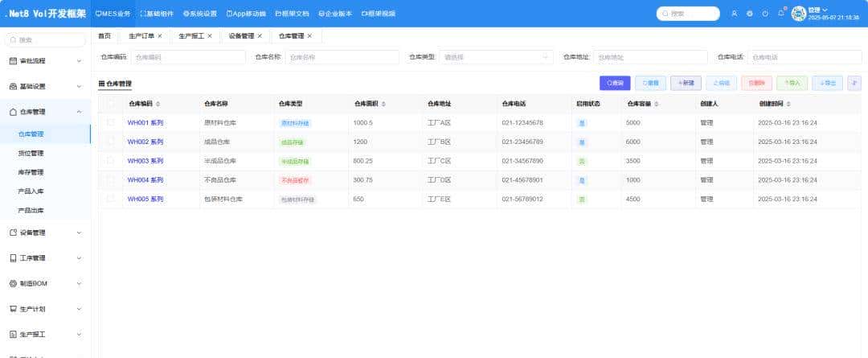This screenshot has height=358, width=868.
Task: Expand the 制造BOM sidebar chevron
Action: [79, 284]
